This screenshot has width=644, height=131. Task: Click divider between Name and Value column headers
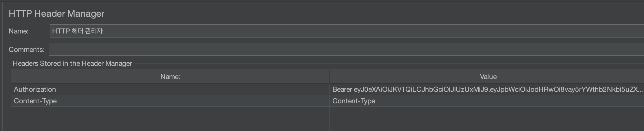pyautogui.click(x=329, y=76)
